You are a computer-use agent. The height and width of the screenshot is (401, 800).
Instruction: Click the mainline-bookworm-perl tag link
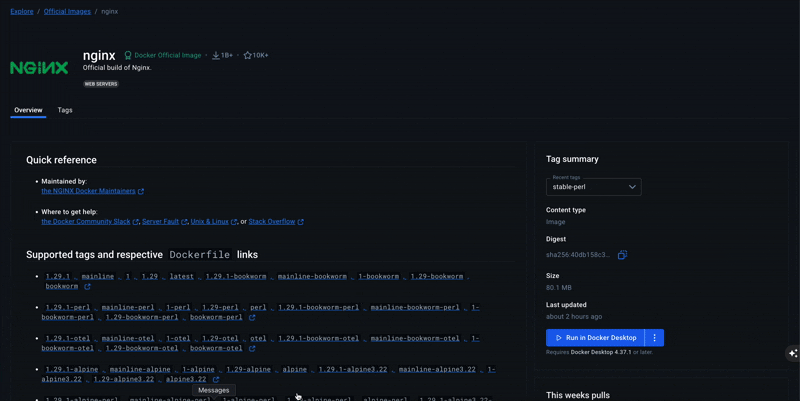[x=415, y=308]
